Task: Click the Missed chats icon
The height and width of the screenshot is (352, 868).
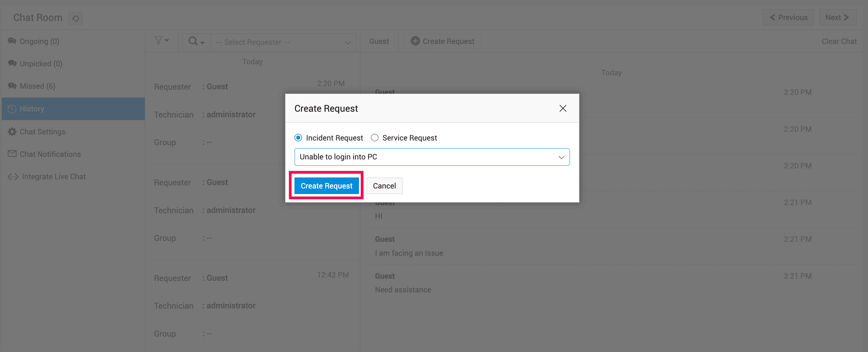Action: pyautogui.click(x=12, y=86)
